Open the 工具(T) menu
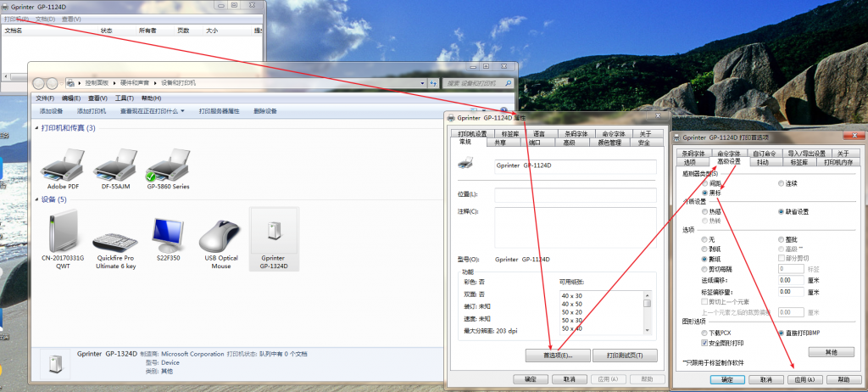 [x=124, y=98]
